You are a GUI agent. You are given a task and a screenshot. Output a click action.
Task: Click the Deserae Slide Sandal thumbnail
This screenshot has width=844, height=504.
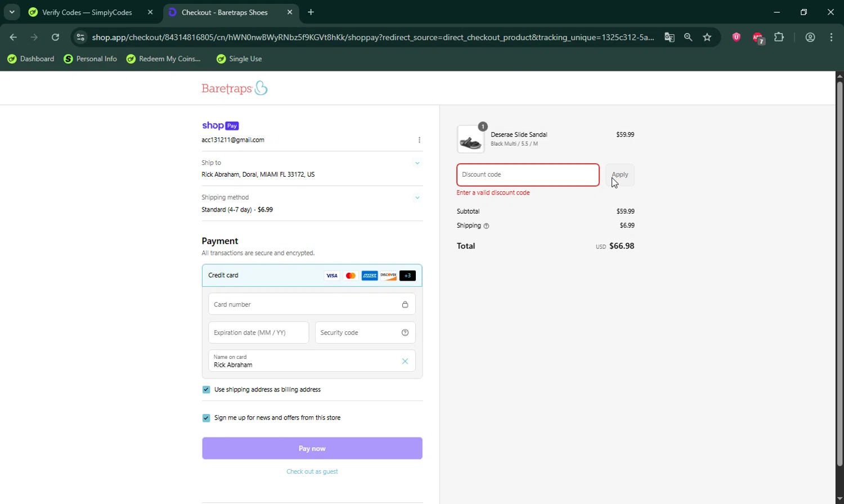coord(471,139)
